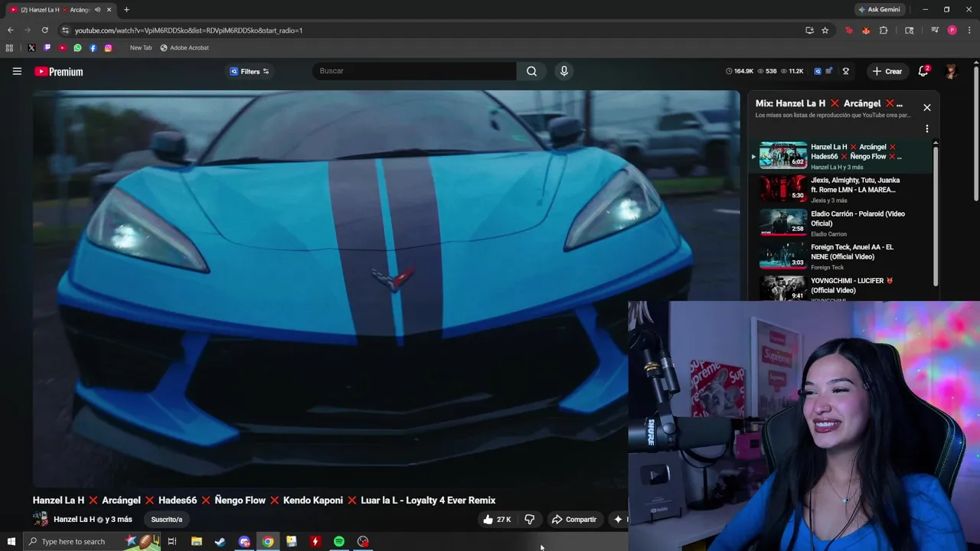Open Chrome profile avatar
980x551 pixels.
coord(952,31)
